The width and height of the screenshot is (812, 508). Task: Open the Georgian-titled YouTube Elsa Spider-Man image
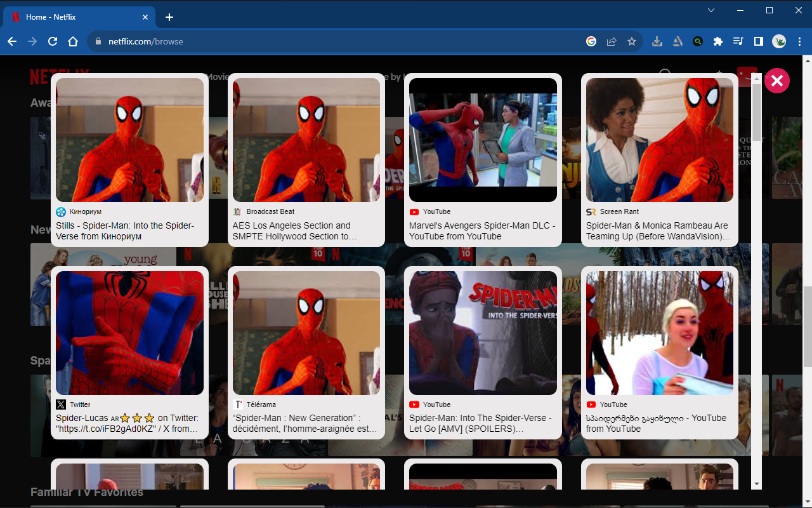660,333
